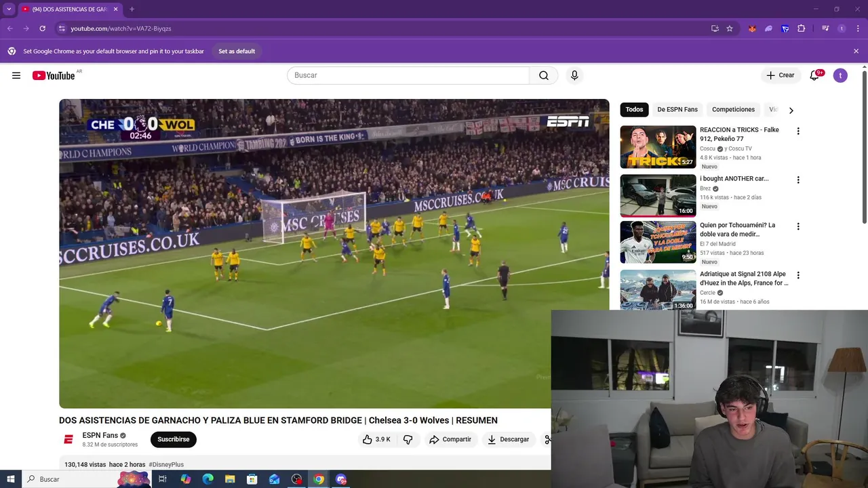The image size is (868, 488).
Task: Select the Competiciones filter chip
Action: [x=733, y=109]
